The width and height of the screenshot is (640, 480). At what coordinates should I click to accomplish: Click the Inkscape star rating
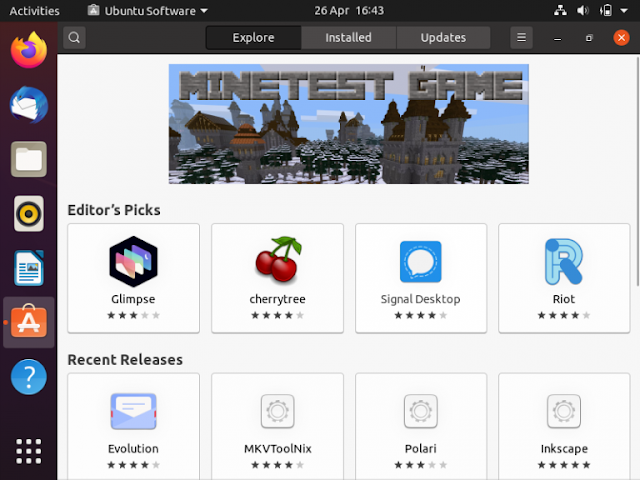564,465
